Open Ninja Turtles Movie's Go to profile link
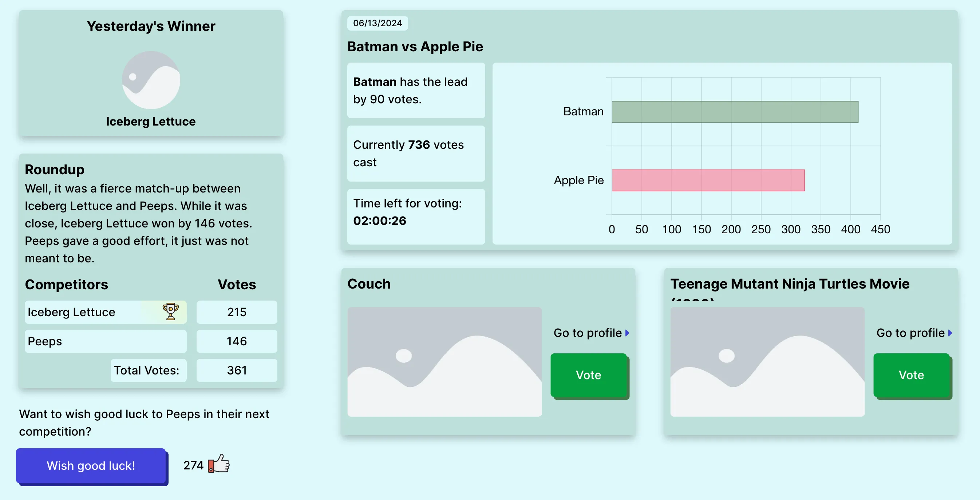Screen dimensions: 980x500 click(x=910, y=333)
